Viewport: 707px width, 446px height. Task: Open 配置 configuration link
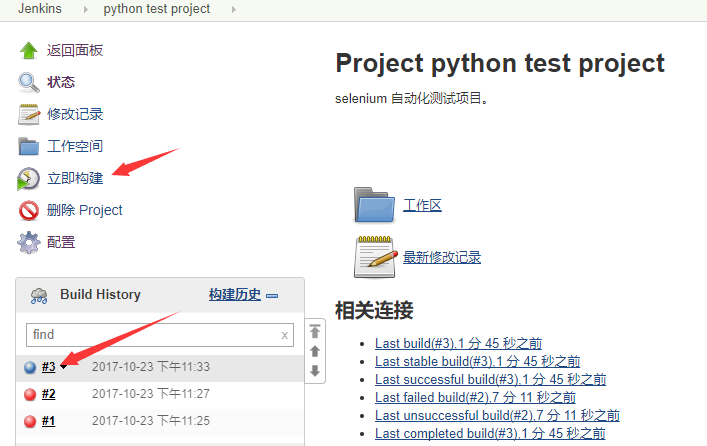coord(61,242)
